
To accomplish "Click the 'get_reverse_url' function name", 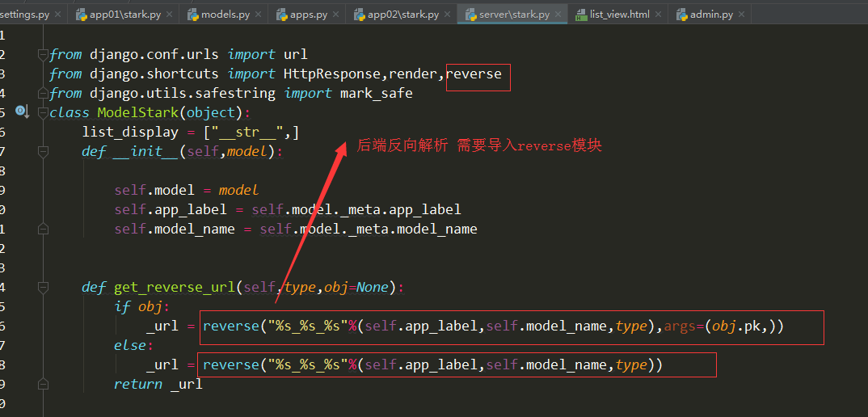I will 175,287.
